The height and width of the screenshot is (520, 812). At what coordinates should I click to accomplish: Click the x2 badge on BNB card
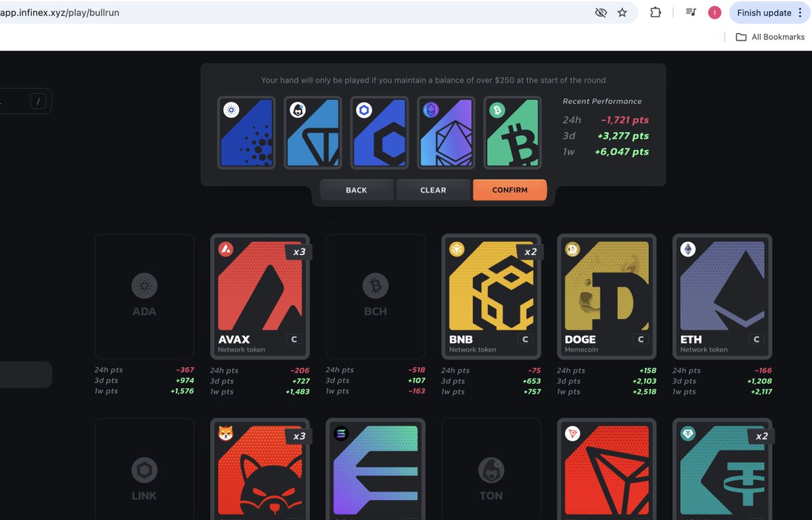click(x=530, y=252)
